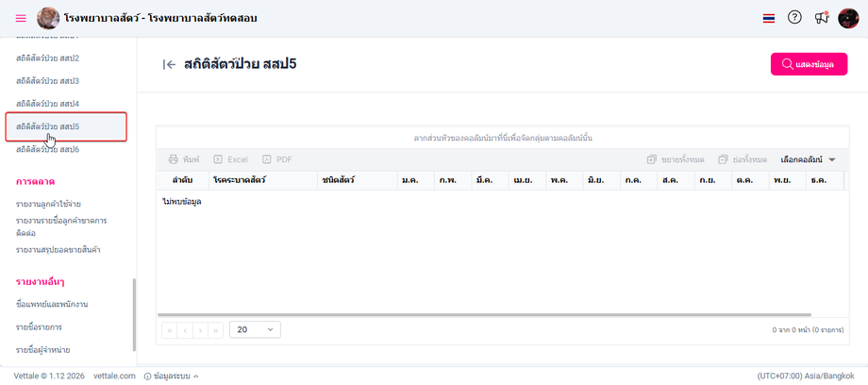This screenshot has height=385, width=868.
Task: Open รายงานลูกค้าใช้จ่าย report in sidebar
Action: click(48, 203)
